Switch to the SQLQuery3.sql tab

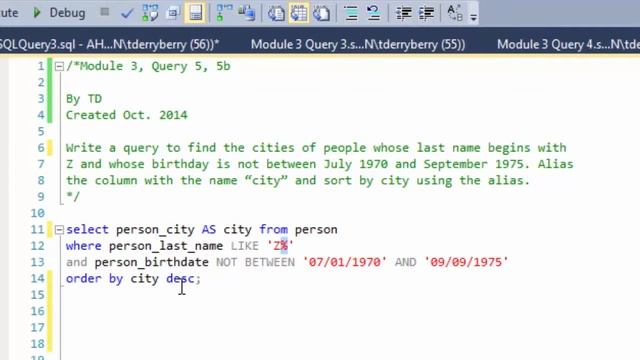[109, 44]
